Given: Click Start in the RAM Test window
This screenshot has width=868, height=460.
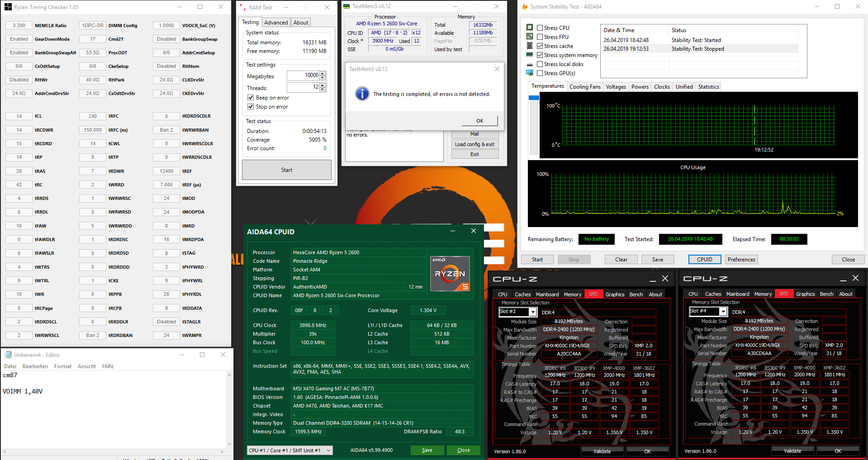Looking at the screenshot, I should [287, 170].
